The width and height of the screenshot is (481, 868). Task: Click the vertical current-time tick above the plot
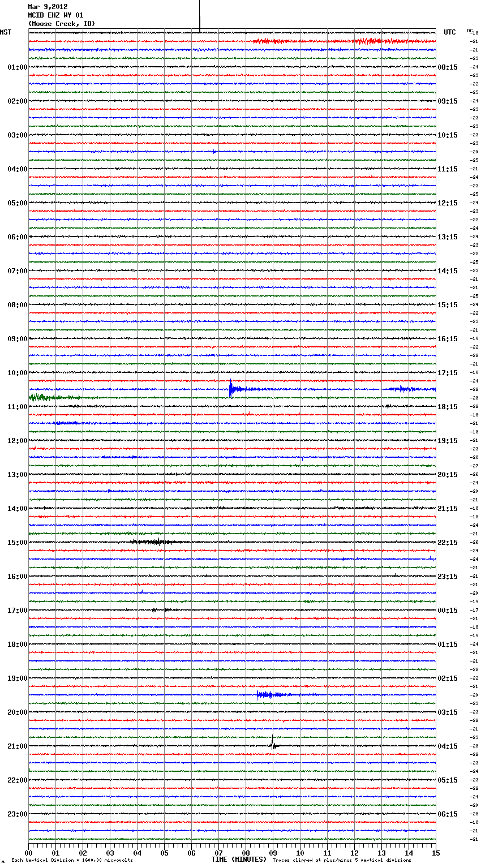(200, 16)
